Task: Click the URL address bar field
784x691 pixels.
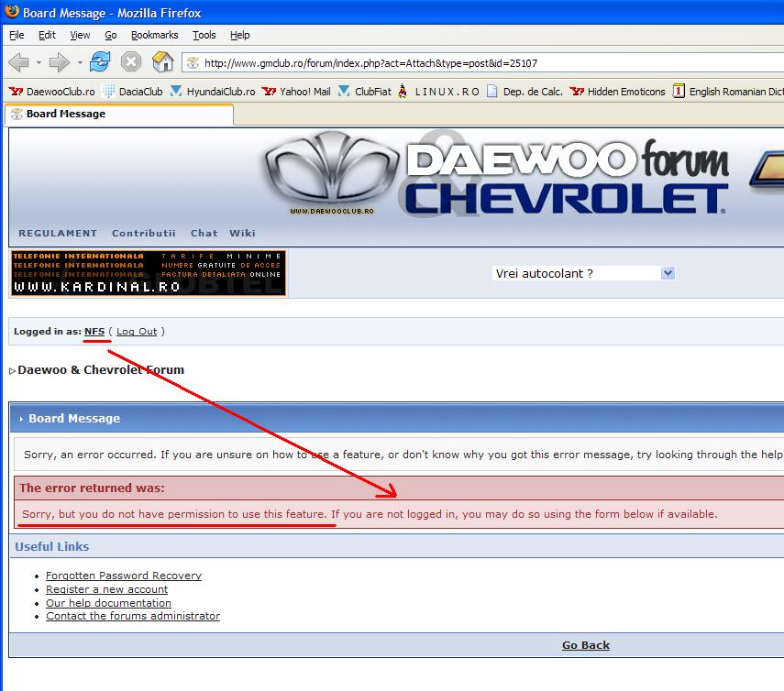Action: coord(482,63)
